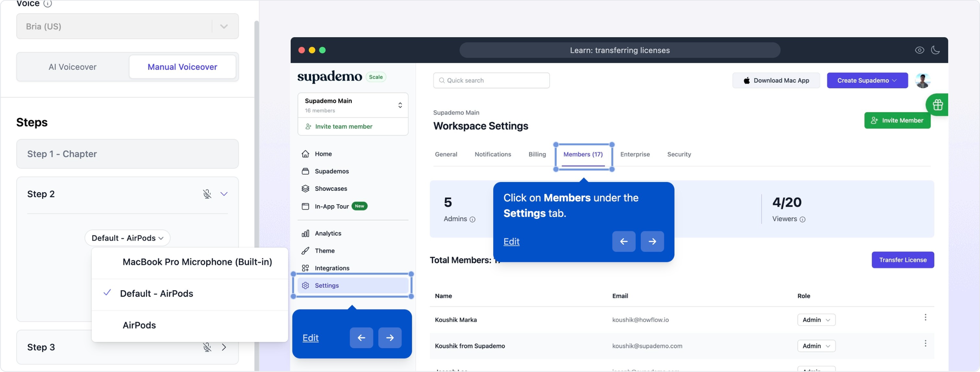Open the Supademo Main workspace switcher
The width and height of the screenshot is (980, 372).
[353, 105]
